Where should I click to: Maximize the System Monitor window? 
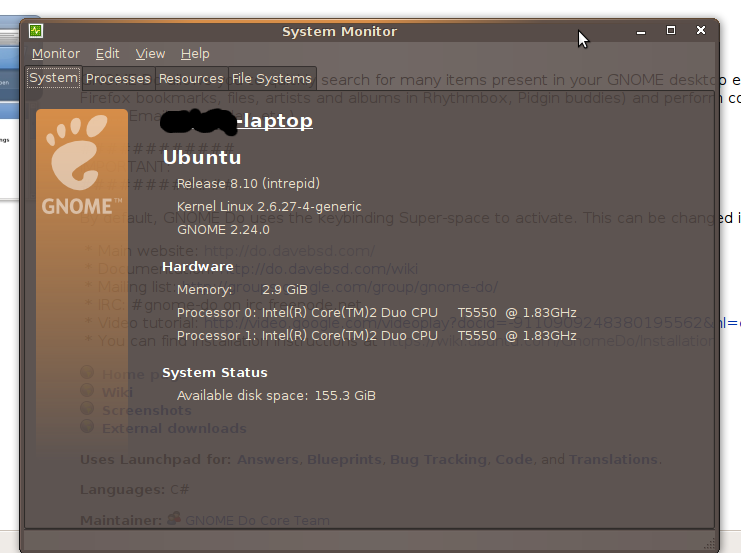tap(671, 31)
